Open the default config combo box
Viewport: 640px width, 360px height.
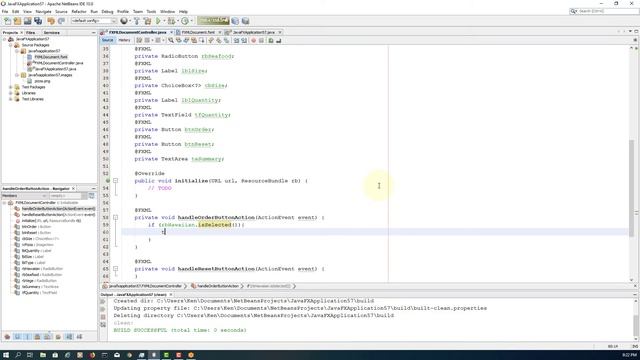point(94,21)
